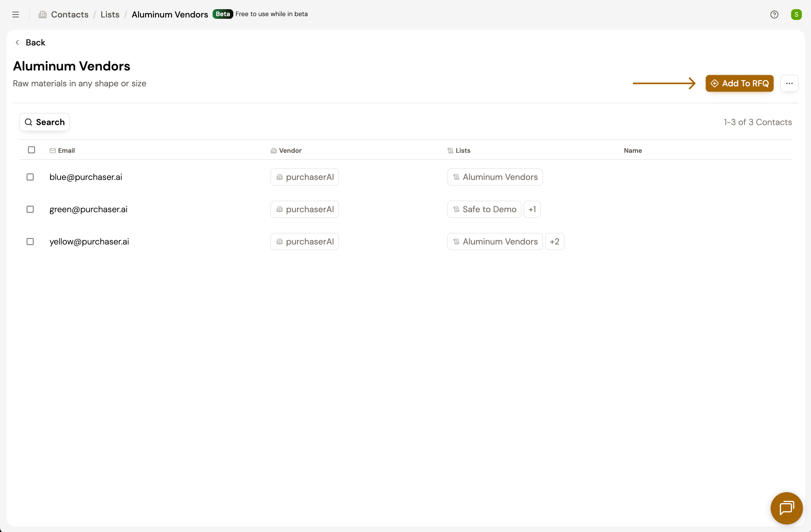Click the Contacts building icon in breadcrumb

point(43,14)
